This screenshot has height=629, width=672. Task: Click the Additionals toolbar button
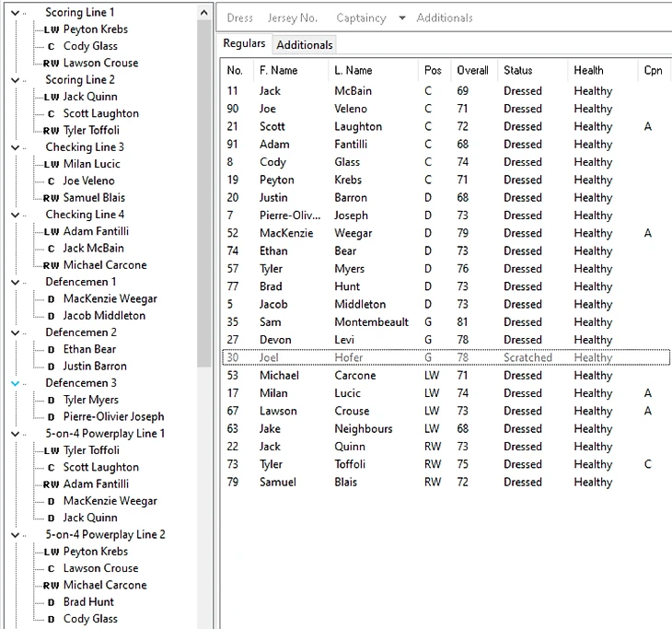(445, 18)
